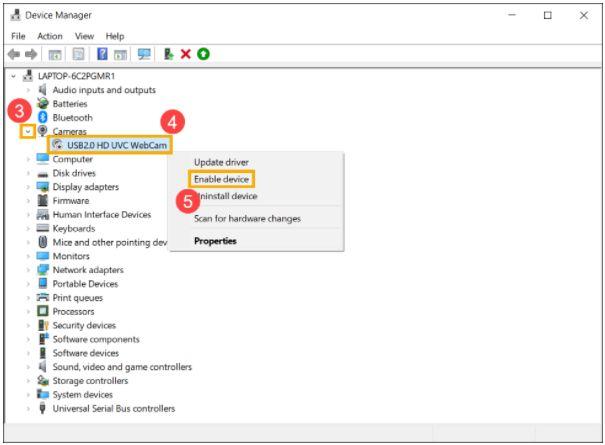This screenshot has width=605, height=445.
Task: Click the Display adapters icon
Action: tap(42, 187)
